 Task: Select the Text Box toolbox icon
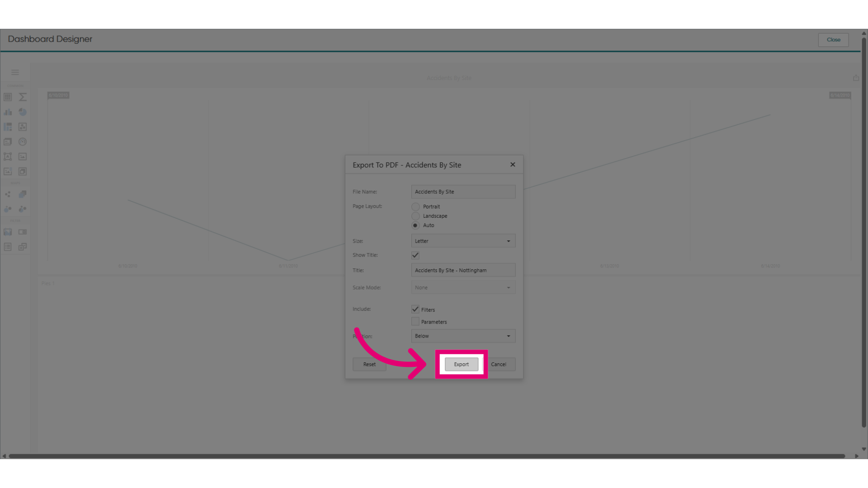[8, 157]
